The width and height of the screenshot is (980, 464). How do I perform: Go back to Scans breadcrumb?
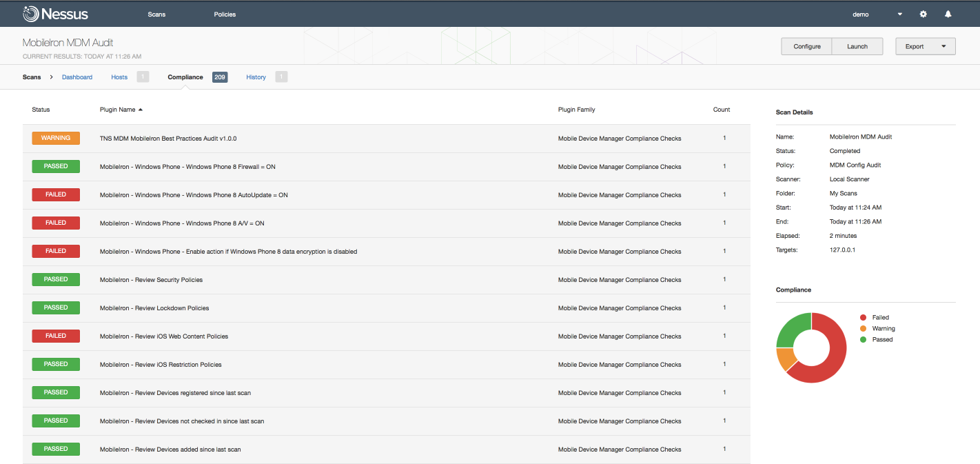pos(32,77)
